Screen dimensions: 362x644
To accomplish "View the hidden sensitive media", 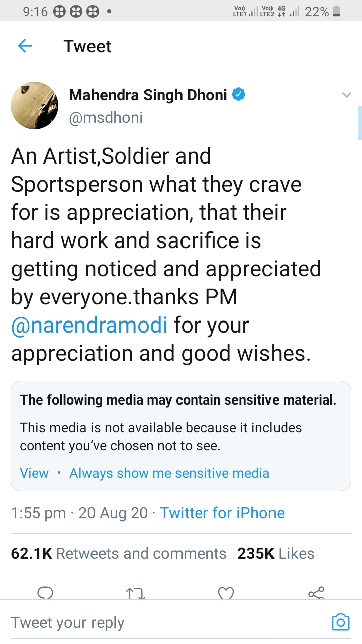I will 34,473.
